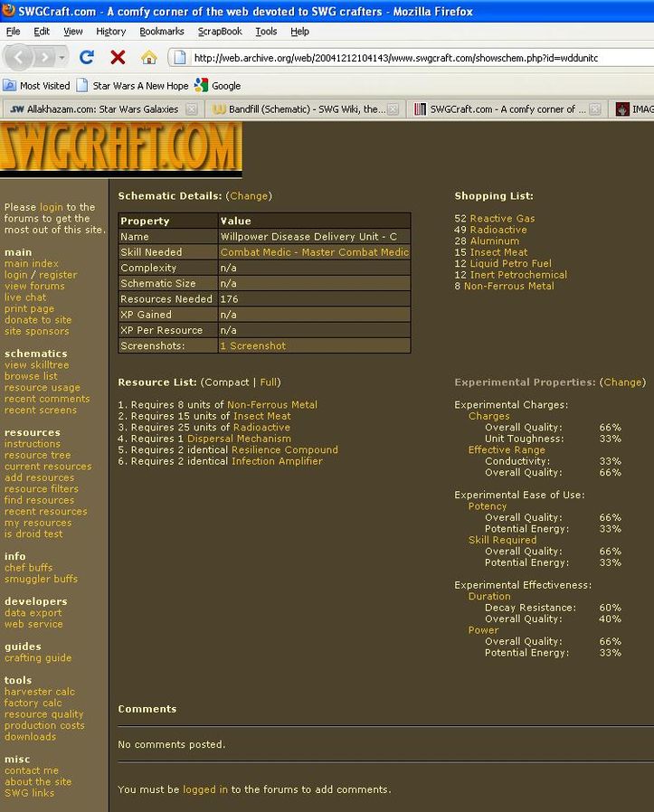Click the Reactive Gas shopping list link
This screenshot has height=812, width=654.
click(502, 218)
